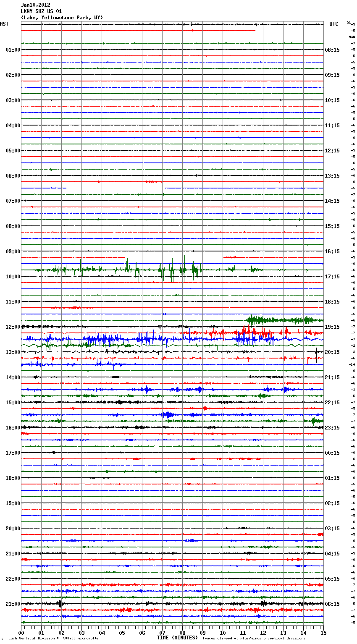Click the "UTC" timezone header

(x=333, y=24)
